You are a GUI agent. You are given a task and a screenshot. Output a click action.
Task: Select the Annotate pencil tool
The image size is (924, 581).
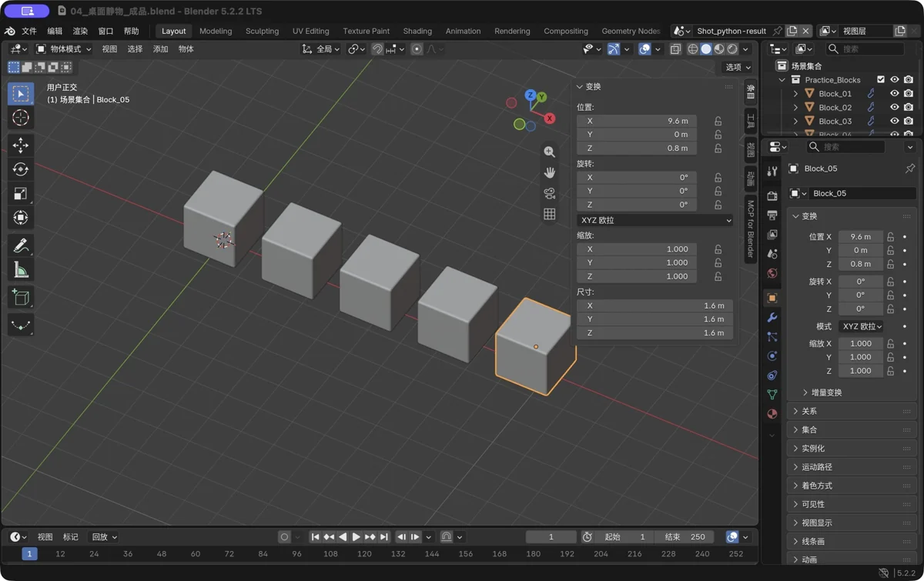click(21, 245)
